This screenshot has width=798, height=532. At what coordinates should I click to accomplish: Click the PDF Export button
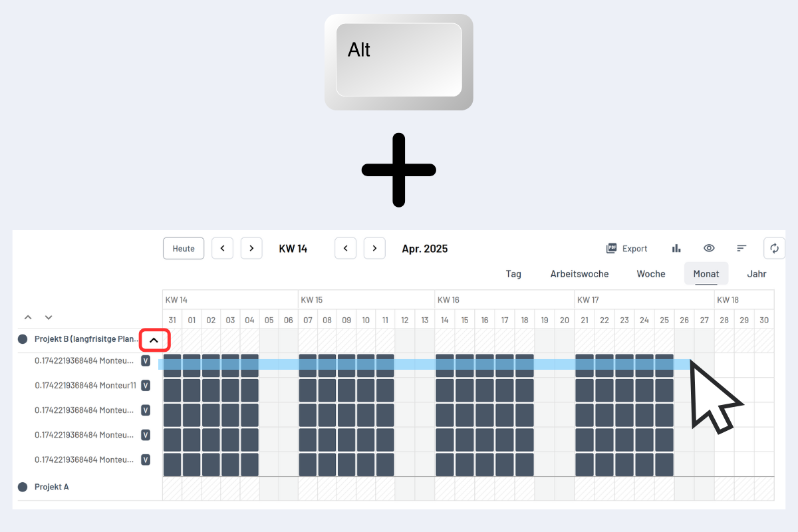click(x=626, y=248)
